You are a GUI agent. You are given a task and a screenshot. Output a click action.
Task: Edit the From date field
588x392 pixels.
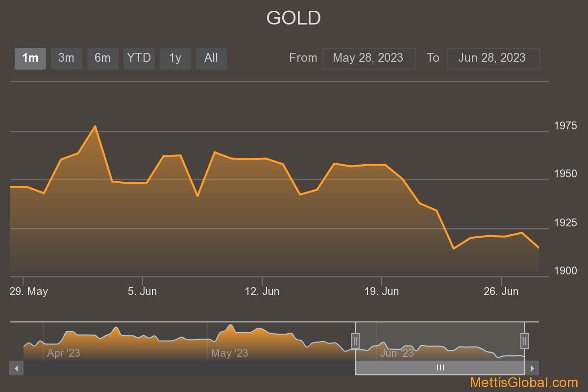point(368,58)
